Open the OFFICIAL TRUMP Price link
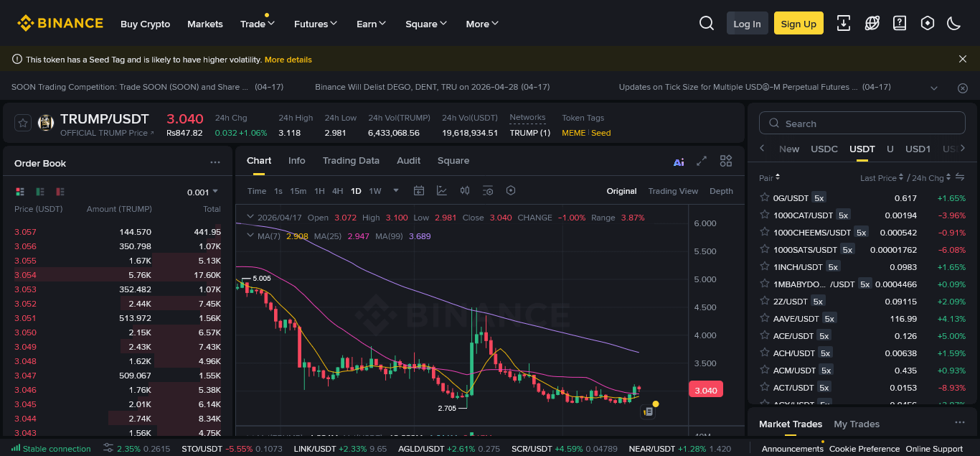980x456 pixels. tap(107, 133)
